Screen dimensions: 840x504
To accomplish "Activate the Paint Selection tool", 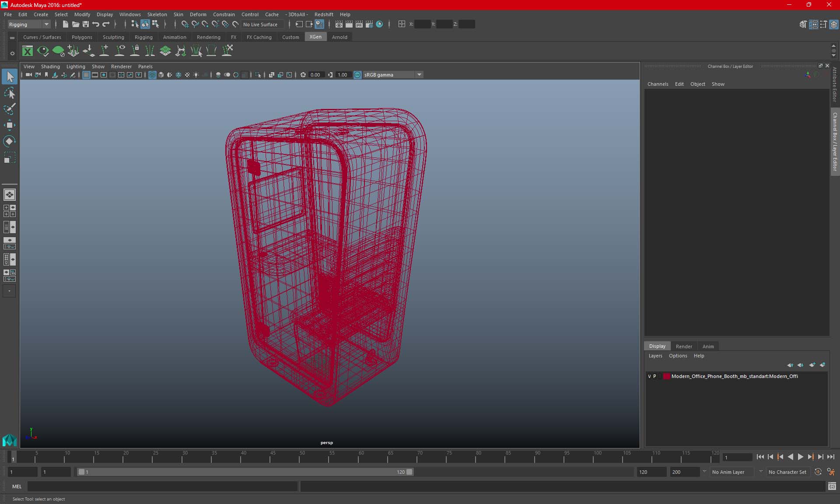I will pos(9,109).
